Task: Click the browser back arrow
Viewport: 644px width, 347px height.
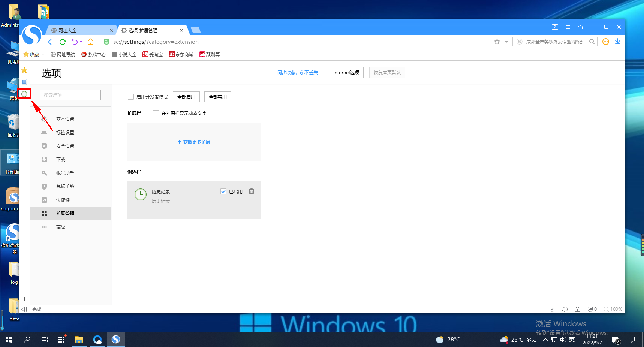Action: click(51, 42)
